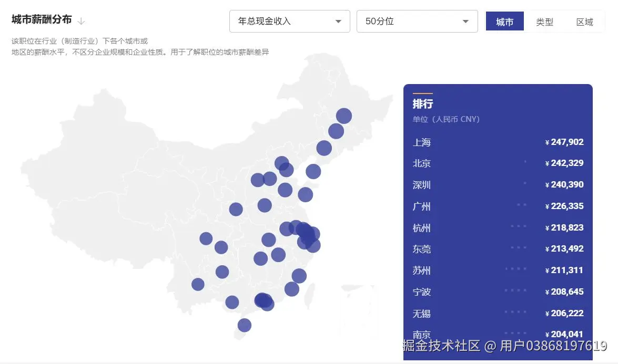The height and width of the screenshot is (364, 618).
Task: Click the ¥211,311 salary value
Action: [564, 270]
